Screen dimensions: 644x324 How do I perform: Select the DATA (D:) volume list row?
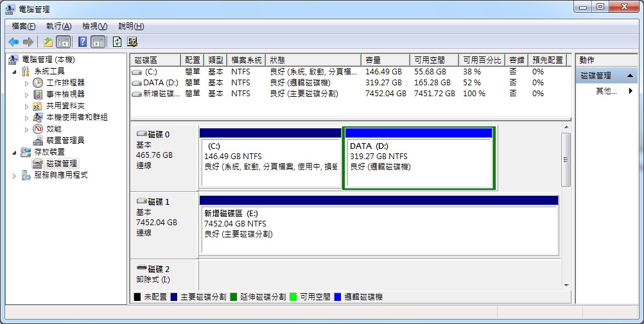click(x=350, y=83)
